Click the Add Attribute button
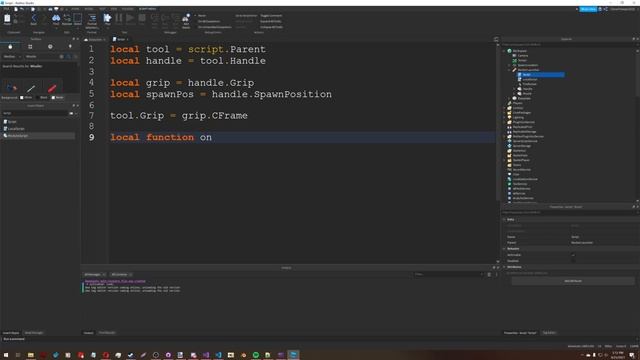 pos(573,281)
